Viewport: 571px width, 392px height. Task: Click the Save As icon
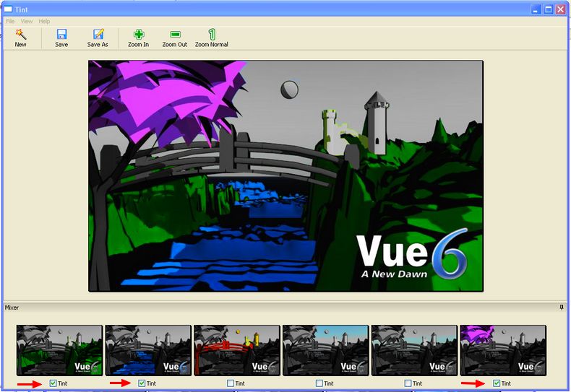98,34
